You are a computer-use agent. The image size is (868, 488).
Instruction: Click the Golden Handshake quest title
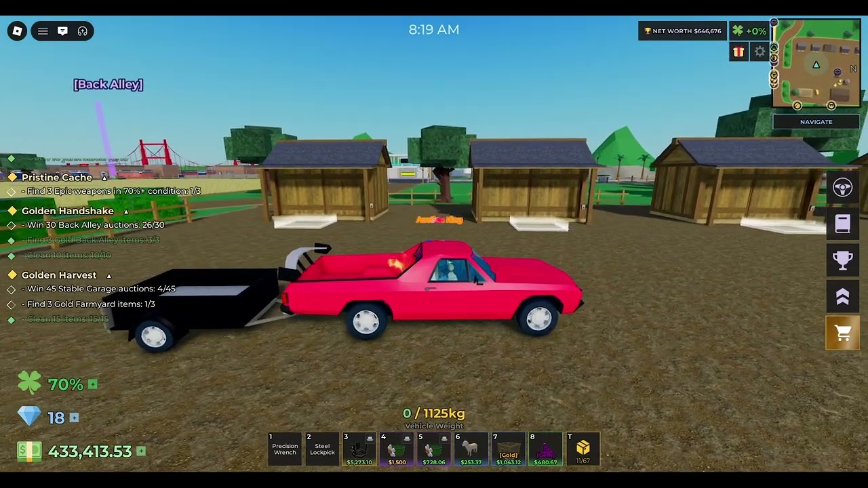(x=68, y=211)
